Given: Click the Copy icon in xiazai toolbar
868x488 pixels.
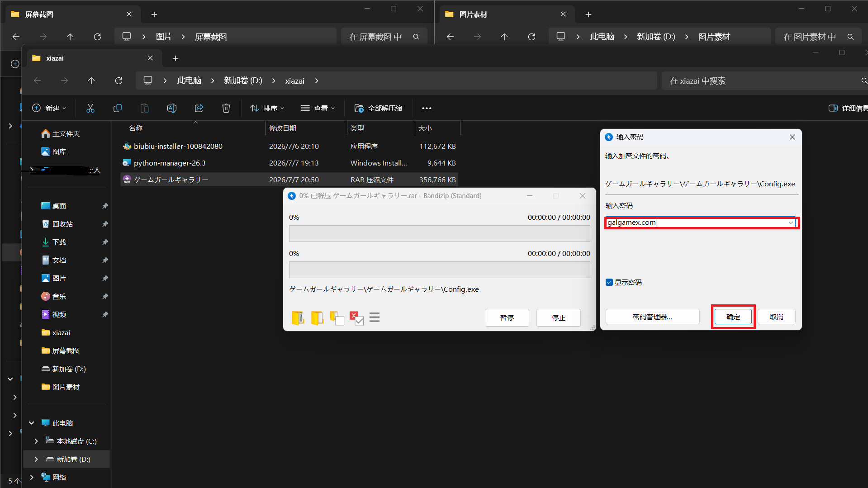Looking at the screenshot, I should 118,108.
